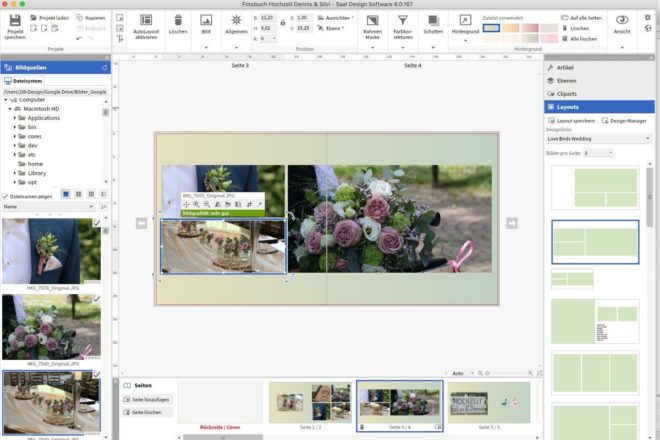The height and width of the screenshot is (440, 660).
Task: Select the three-column thumbnail view icon
Action: point(91,194)
